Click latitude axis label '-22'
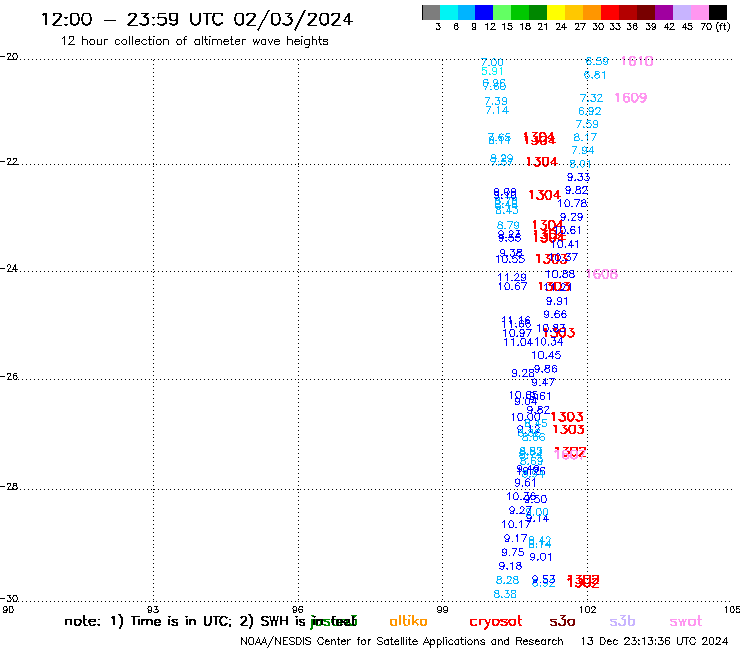 9,161
